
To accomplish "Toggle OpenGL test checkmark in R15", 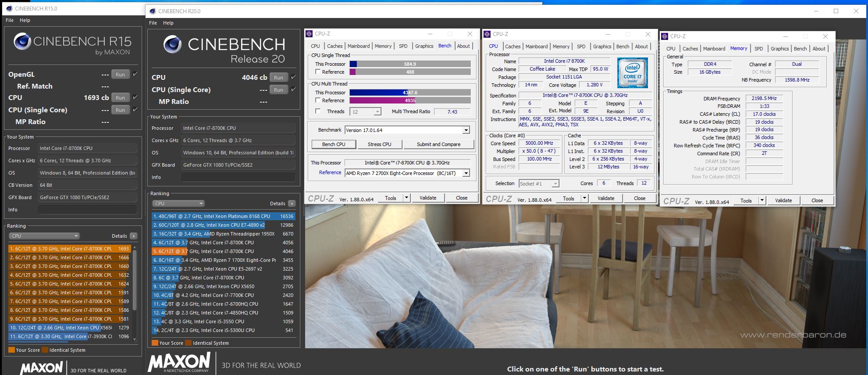I will (135, 74).
